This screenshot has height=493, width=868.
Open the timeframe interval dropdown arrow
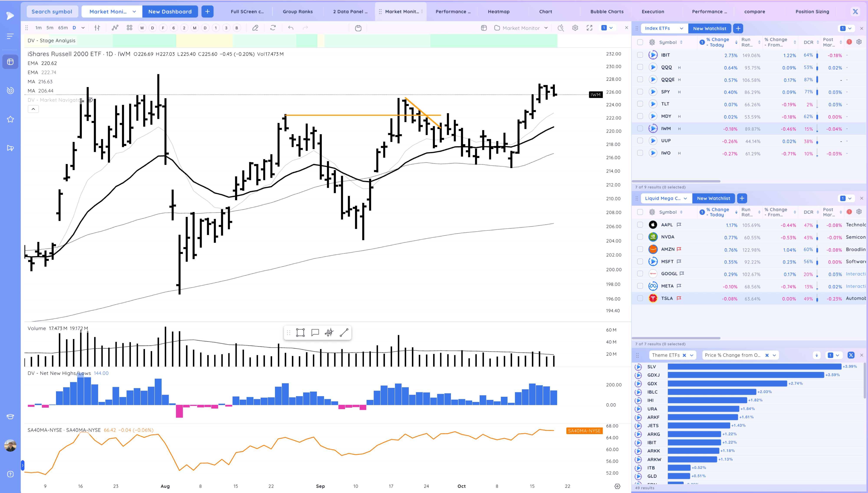coord(83,28)
